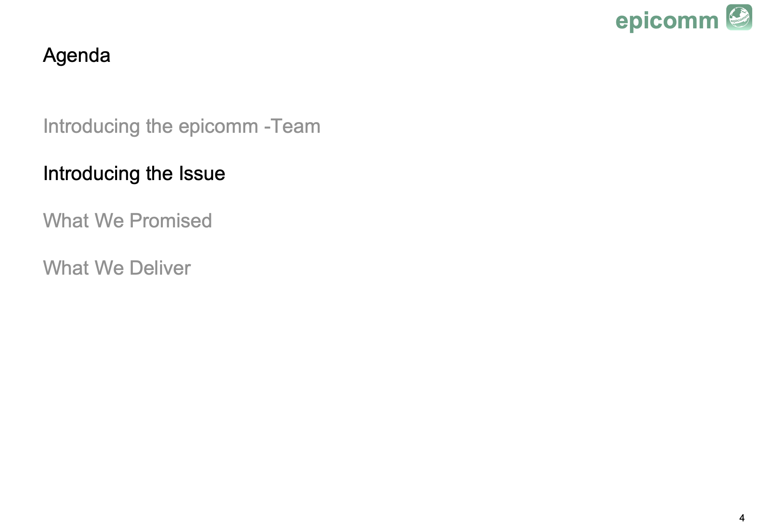Click the word the before Issue
This screenshot has width=757, height=532.
159,173
